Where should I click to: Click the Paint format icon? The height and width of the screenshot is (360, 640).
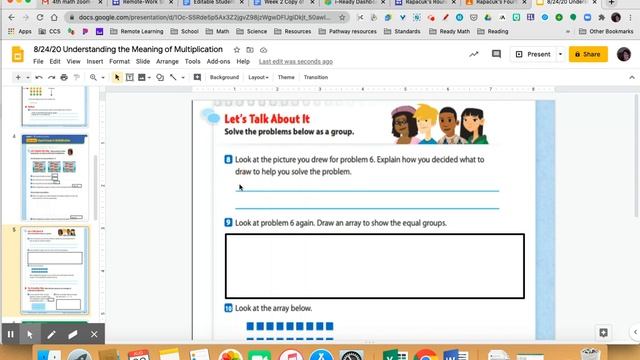point(76,77)
